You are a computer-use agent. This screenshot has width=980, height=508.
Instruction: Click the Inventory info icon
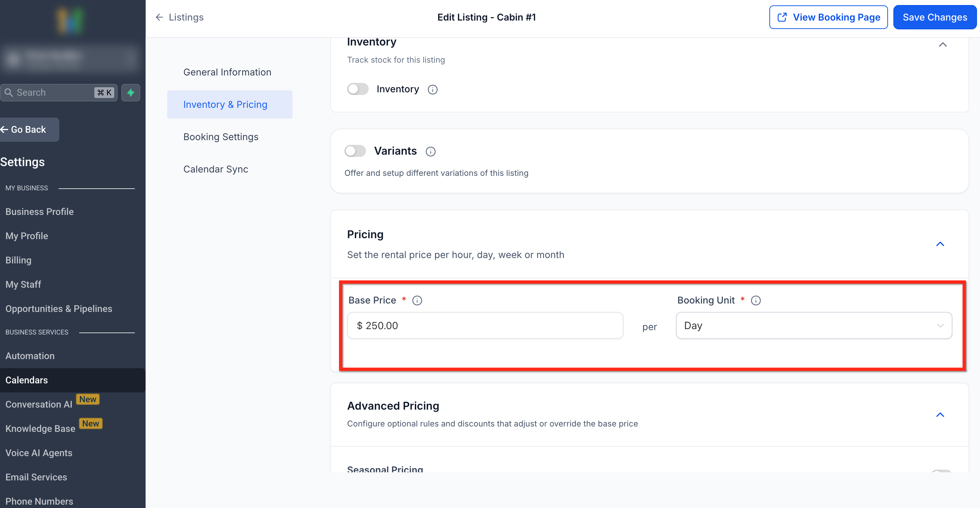433,89
